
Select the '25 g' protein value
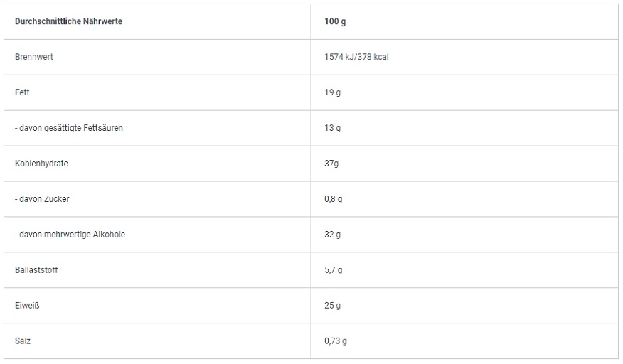pos(333,306)
